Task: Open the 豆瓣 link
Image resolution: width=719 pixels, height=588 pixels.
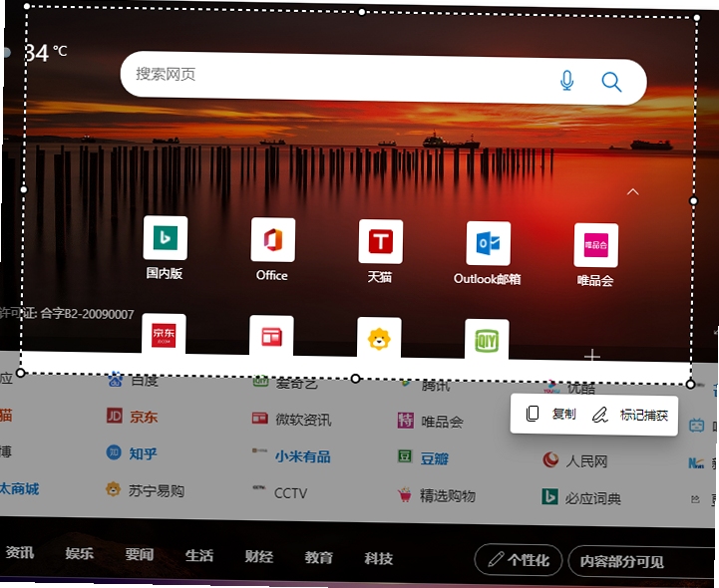Action: coord(434,458)
